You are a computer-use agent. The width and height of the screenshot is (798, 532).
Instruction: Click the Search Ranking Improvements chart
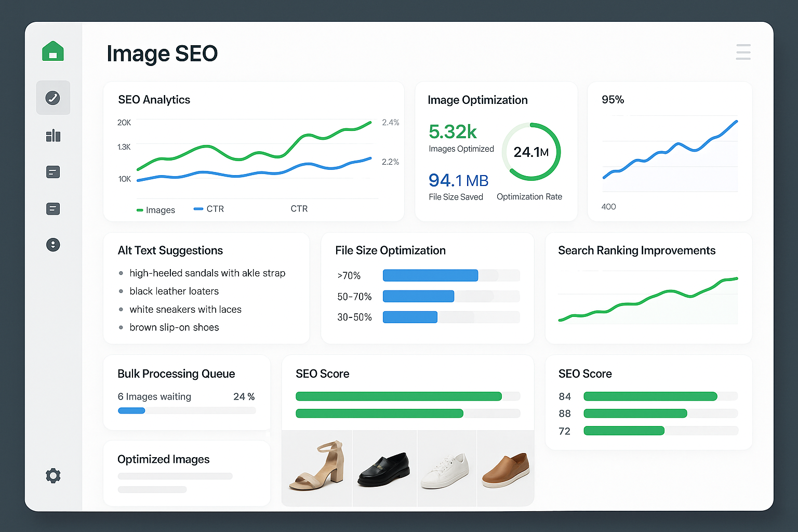pyautogui.click(x=648, y=299)
